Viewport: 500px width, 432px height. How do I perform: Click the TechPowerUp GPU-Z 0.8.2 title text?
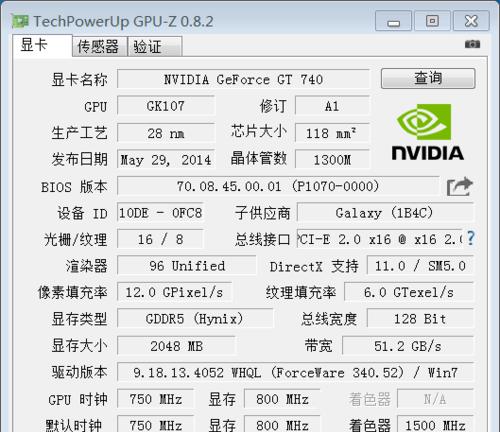click(123, 21)
